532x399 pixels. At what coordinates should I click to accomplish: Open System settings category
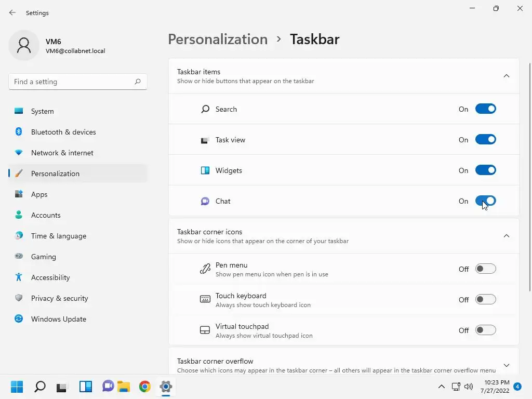(x=78, y=111)
